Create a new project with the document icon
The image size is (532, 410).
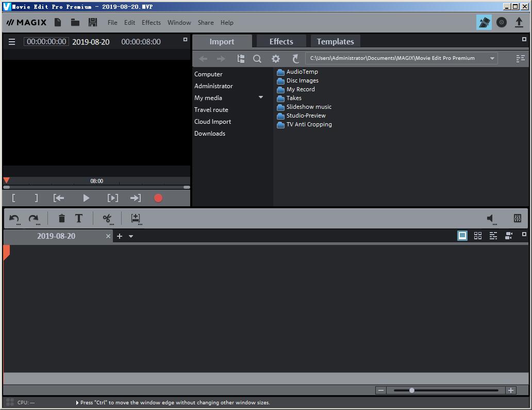point(58,22)
